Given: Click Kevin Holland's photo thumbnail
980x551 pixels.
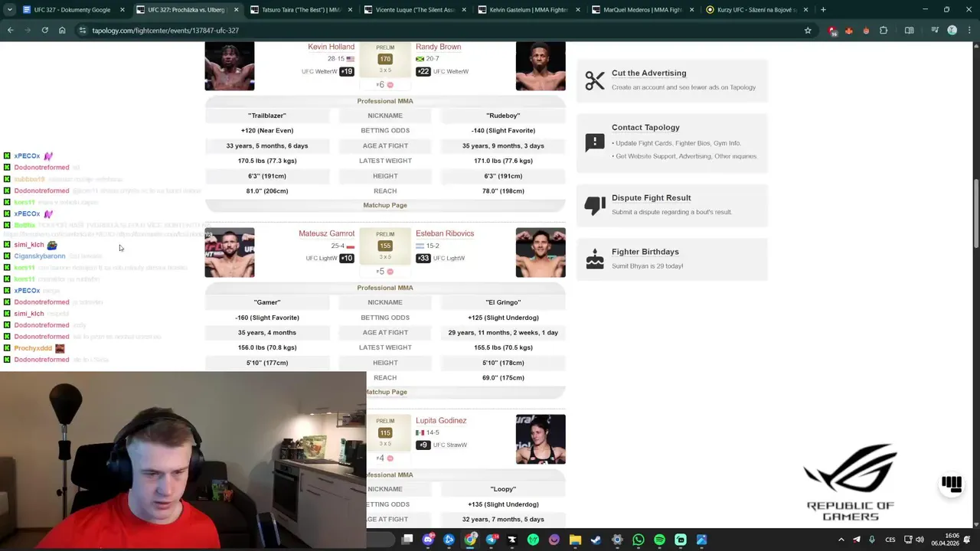Looking at the screenshot, I should click(x=230, y=67).
